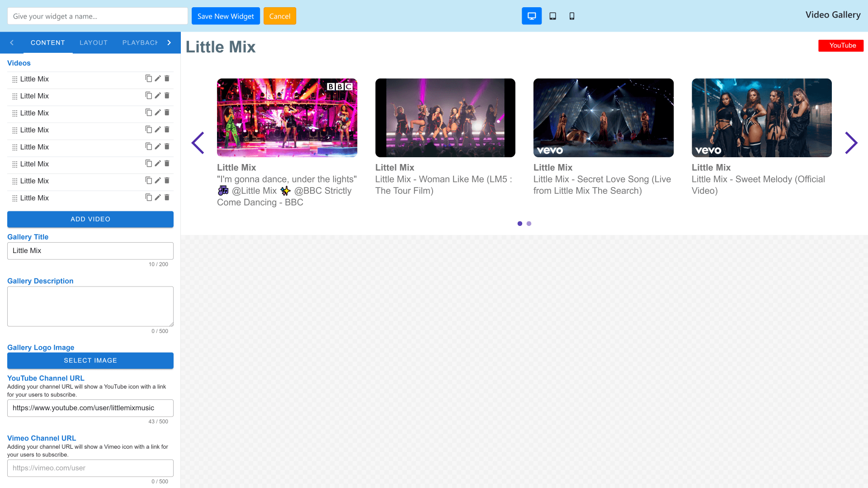Click the "I'm gonna dance, under the lights" caption

287,191
